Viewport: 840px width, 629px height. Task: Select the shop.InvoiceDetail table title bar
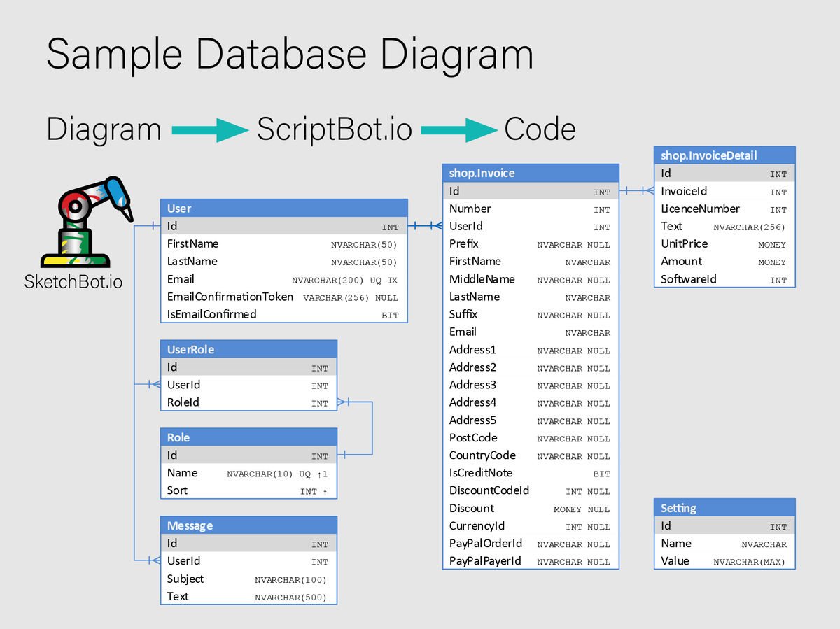coord(724,155)
